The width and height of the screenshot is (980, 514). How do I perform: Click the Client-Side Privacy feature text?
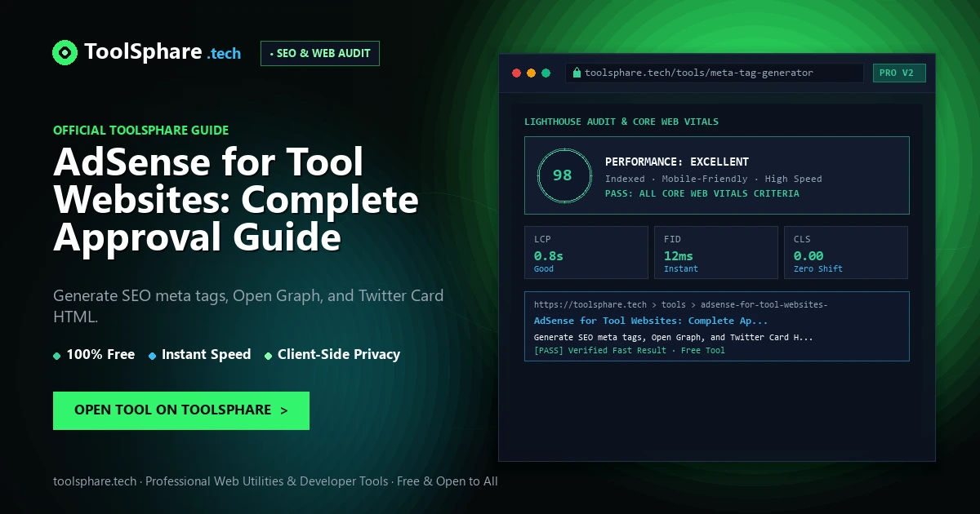[x=339, y=354]
